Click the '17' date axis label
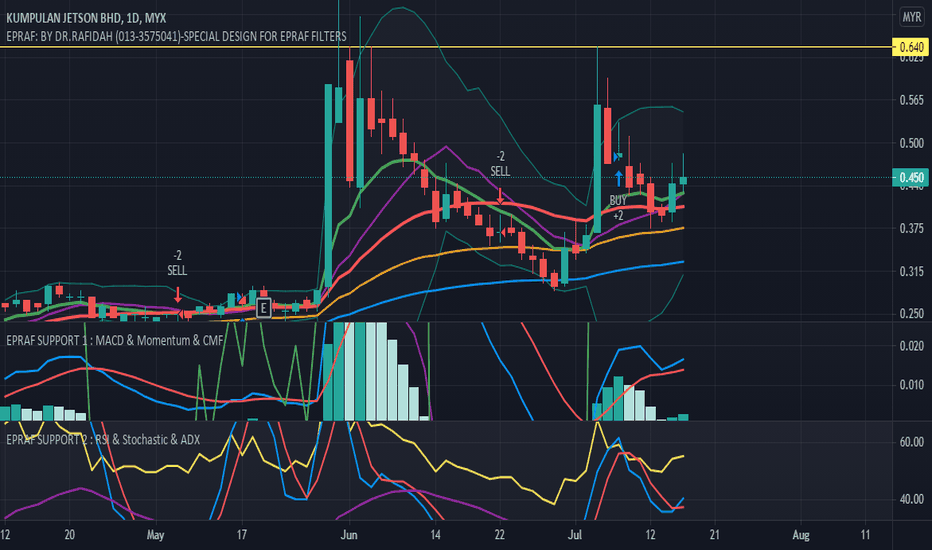Image resolution: width=932 pixels, height=550 pixels. [241, 535]
